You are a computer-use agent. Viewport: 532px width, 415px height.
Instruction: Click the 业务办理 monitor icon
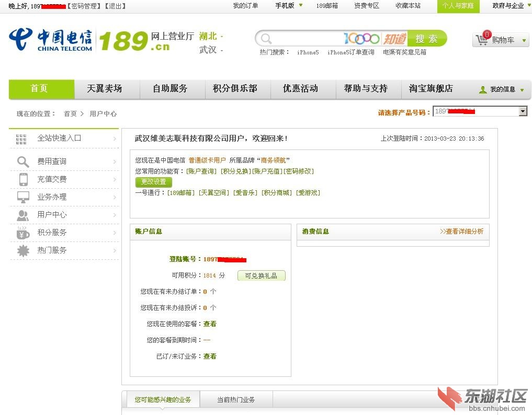tap(23, 197)
